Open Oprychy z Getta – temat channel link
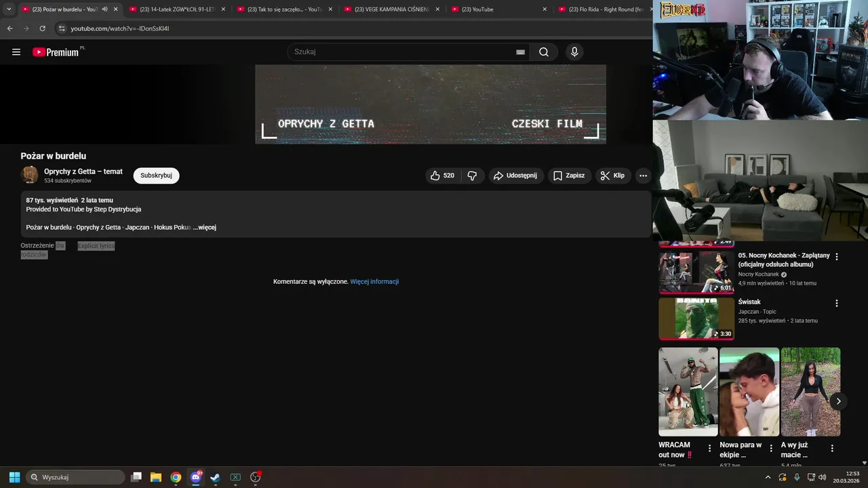Viewport: 868px width, 488px height. point(83,171)
